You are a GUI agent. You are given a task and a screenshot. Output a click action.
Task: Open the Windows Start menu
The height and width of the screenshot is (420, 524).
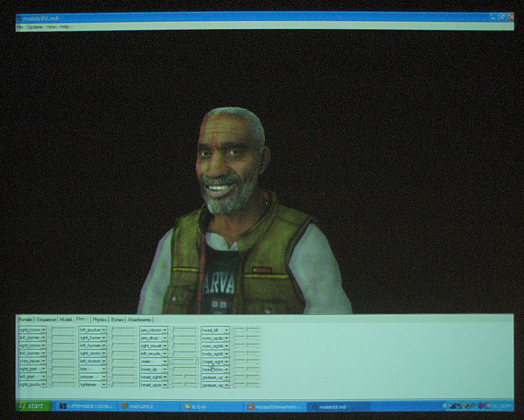point(34,406)
